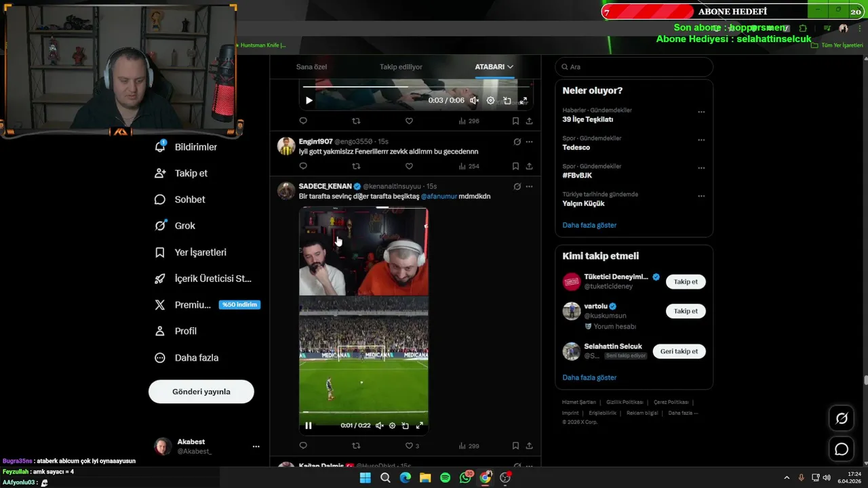
Task: Repost the top video post
Action: click(356, 121)
